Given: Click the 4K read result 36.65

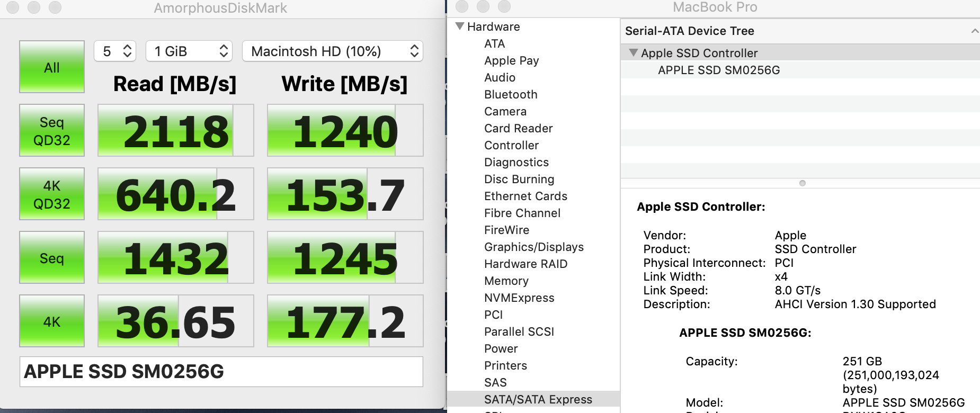Looking at the screenshot, I should coord(176,321).
